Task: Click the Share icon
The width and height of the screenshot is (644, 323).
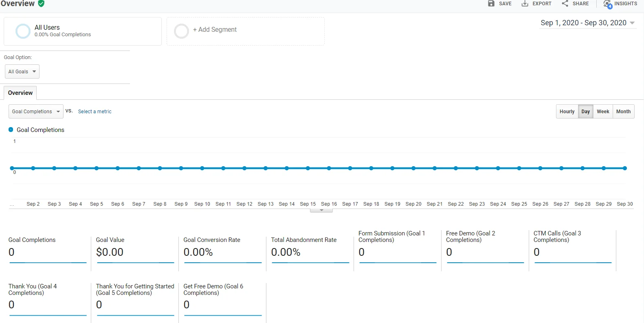Action: tap(565, 4)
